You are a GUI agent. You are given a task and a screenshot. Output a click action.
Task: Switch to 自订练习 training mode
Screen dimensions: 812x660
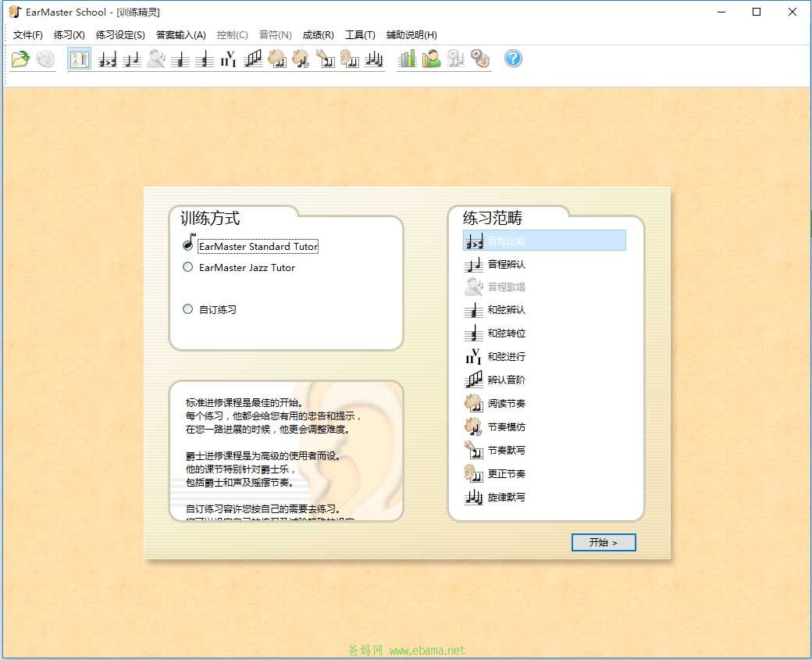point(210,309)
